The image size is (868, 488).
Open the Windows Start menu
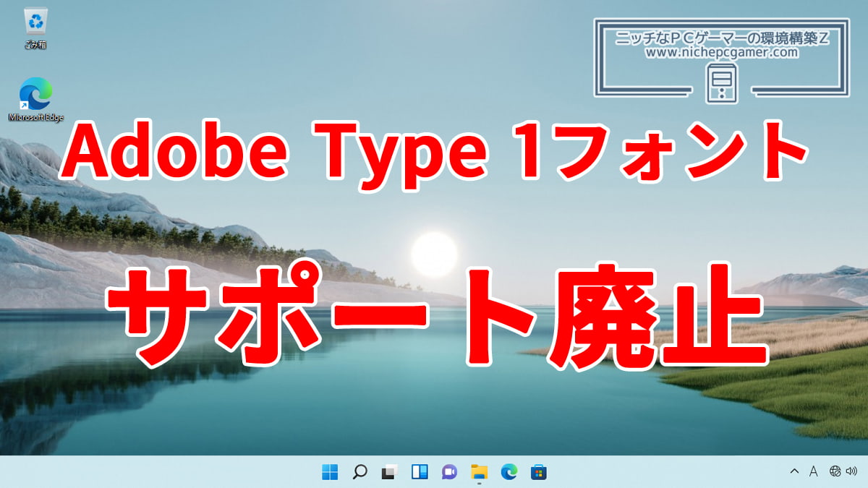pos(330,472)
